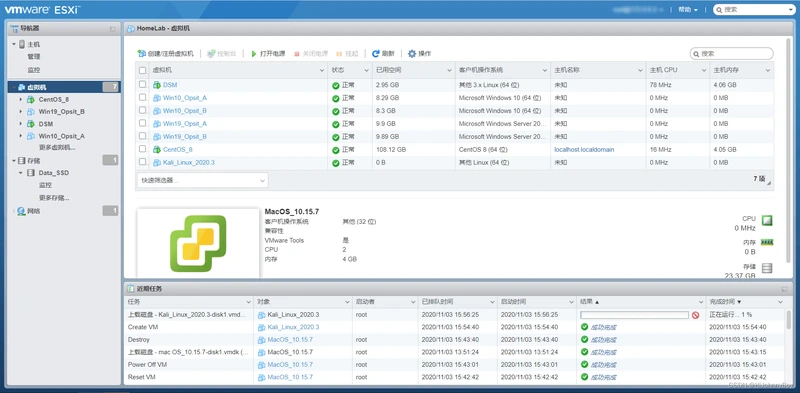The width and height of the screenshot is (800, 393).
Task: Open the Help dropdown menu at the top
Action: (688, 9)
